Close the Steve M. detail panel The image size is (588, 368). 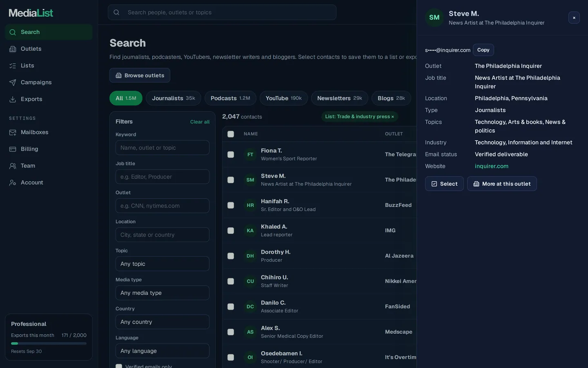(x=574, y=18)
